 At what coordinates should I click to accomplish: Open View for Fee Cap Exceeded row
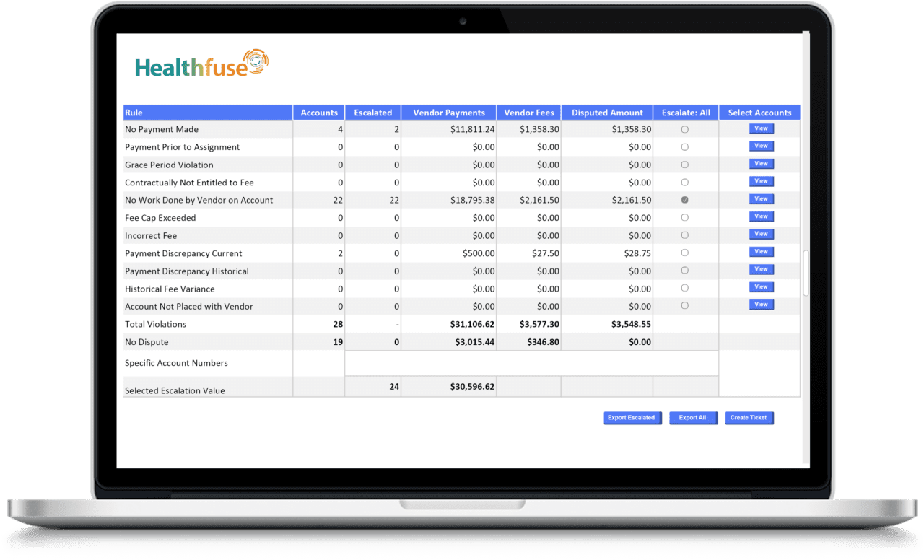(x=761, y=216)
